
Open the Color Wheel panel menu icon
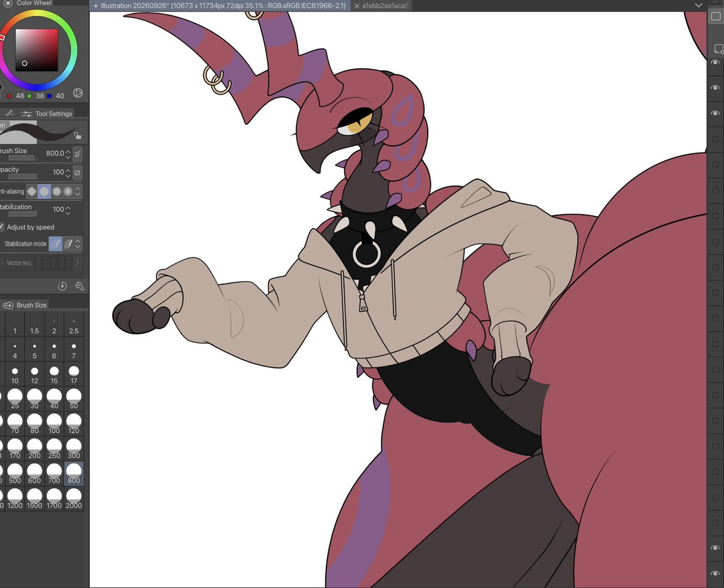(8, 3)
